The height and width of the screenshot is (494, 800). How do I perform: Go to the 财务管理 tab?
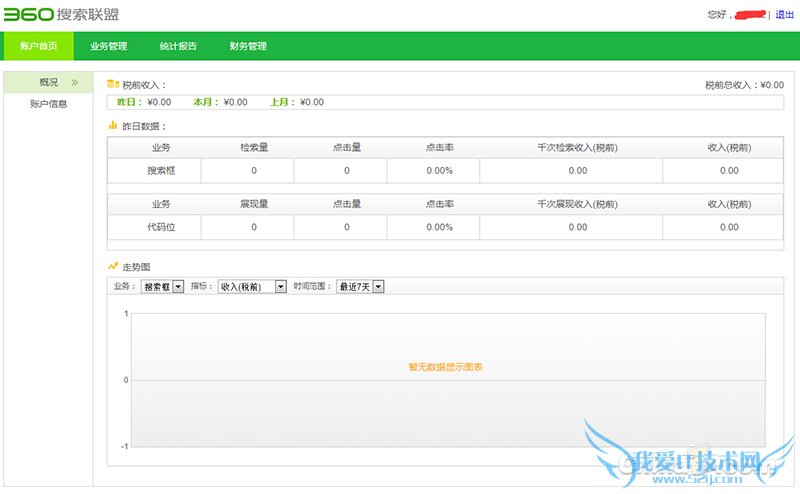(248, 46)
